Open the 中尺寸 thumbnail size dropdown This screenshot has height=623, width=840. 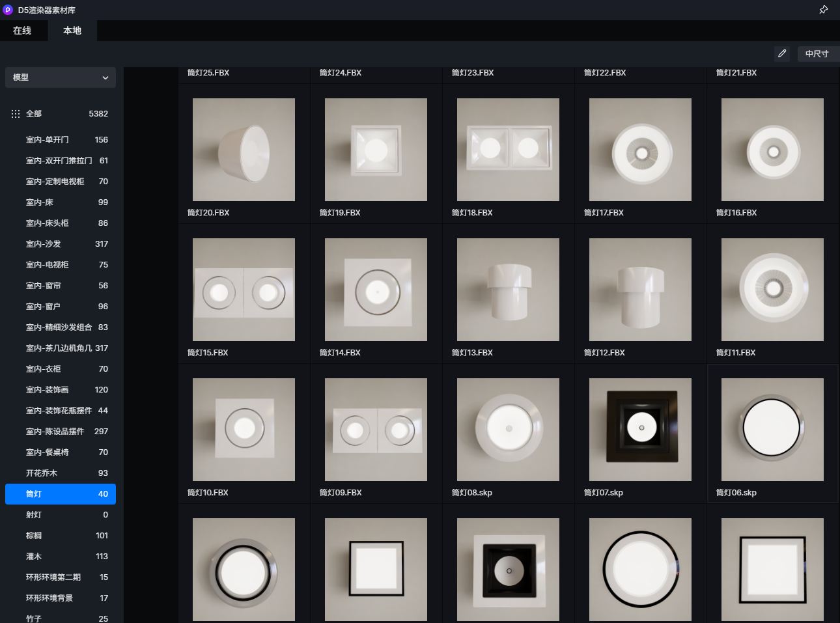tap(817, 54)
